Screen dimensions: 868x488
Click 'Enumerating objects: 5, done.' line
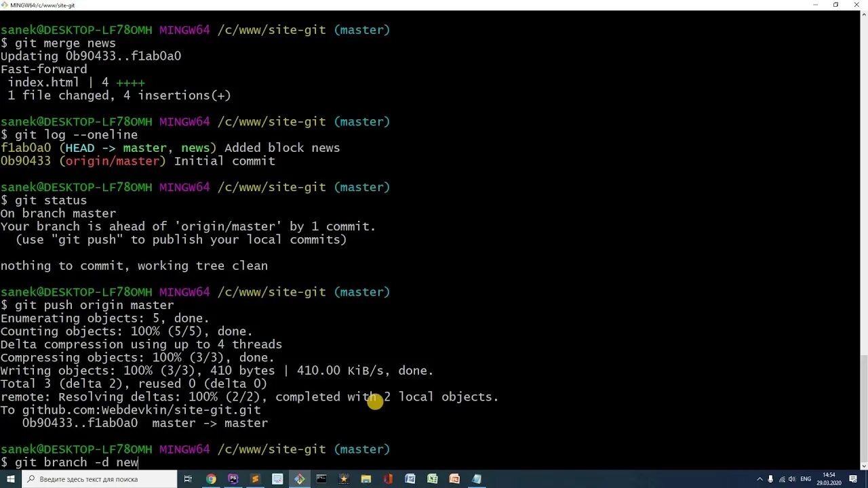(x=105, y=319)
